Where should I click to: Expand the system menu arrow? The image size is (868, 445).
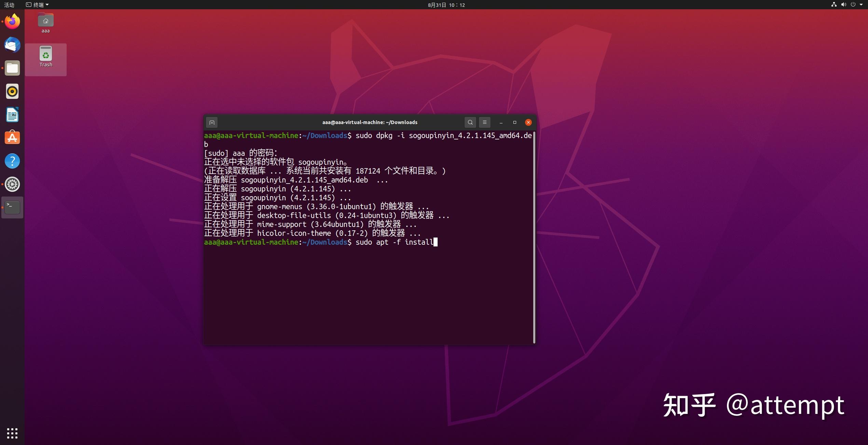[x=861, y=5]
